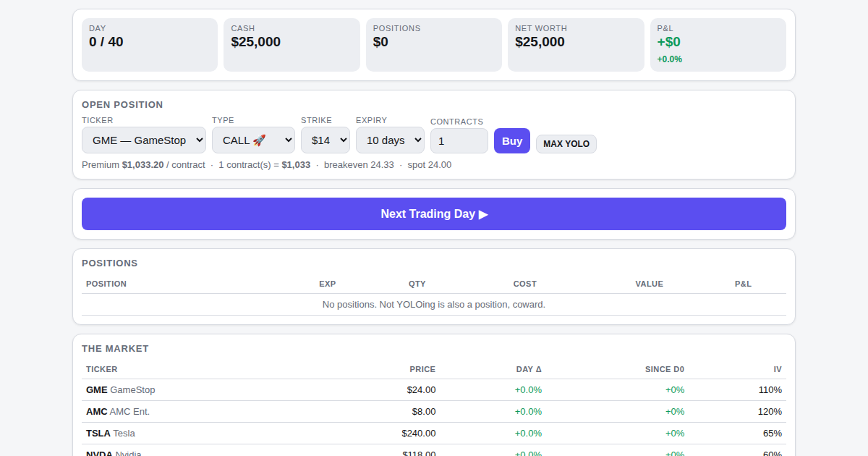Click the COST column header in Positions
The image size is (868, 456).
[525, 284]
